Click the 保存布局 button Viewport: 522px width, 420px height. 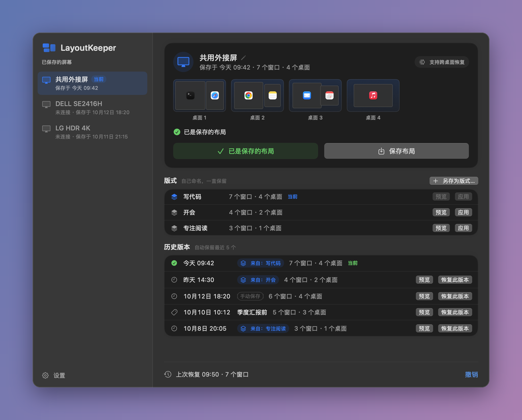(x=396, y=151)
